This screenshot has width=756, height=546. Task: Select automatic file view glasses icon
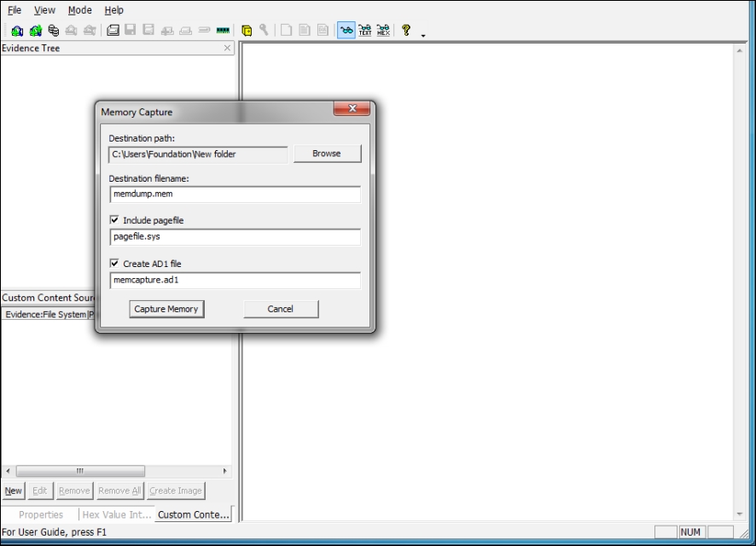pos(346,31)
